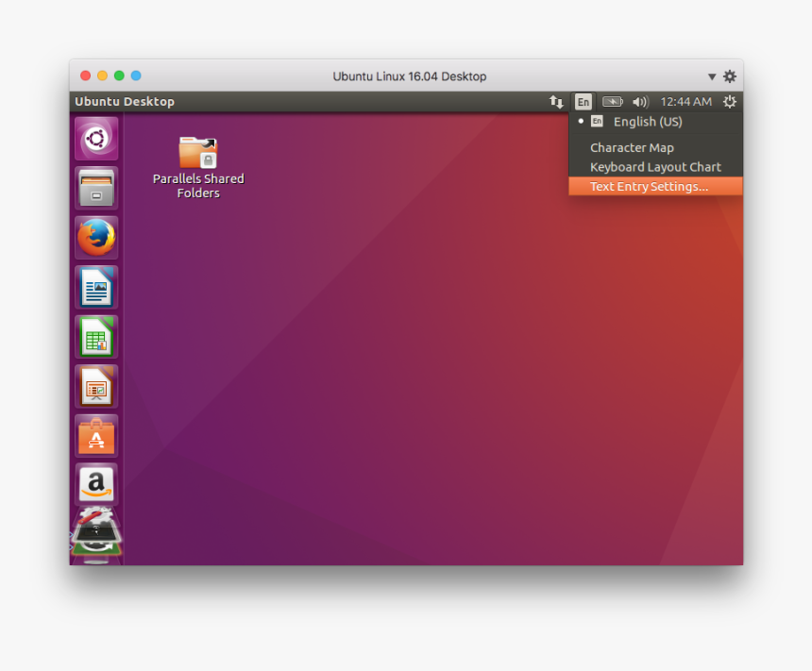Screen dimensions: 812x671
Task: Launch LibreOffice Writer
Action: [x=96, y=287]
